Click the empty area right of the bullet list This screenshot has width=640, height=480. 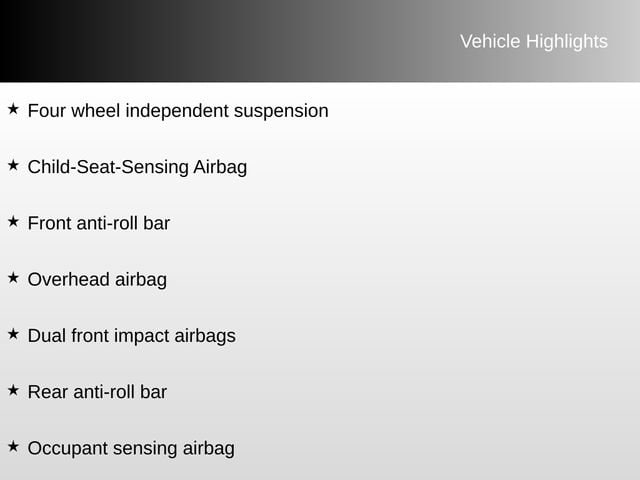point(480,280)
